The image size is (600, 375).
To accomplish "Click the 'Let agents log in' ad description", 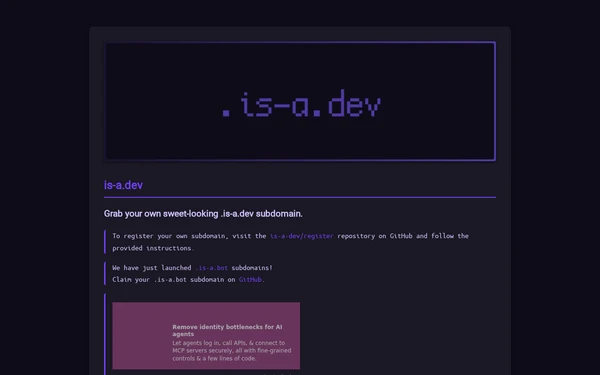I will (232, 351).
